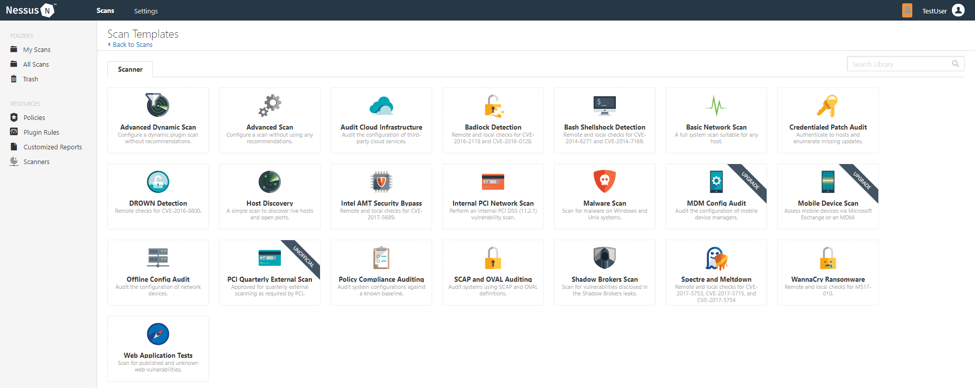975x388 pixels.
Task: Focus the Search Library input field
Action: [905, 64]
